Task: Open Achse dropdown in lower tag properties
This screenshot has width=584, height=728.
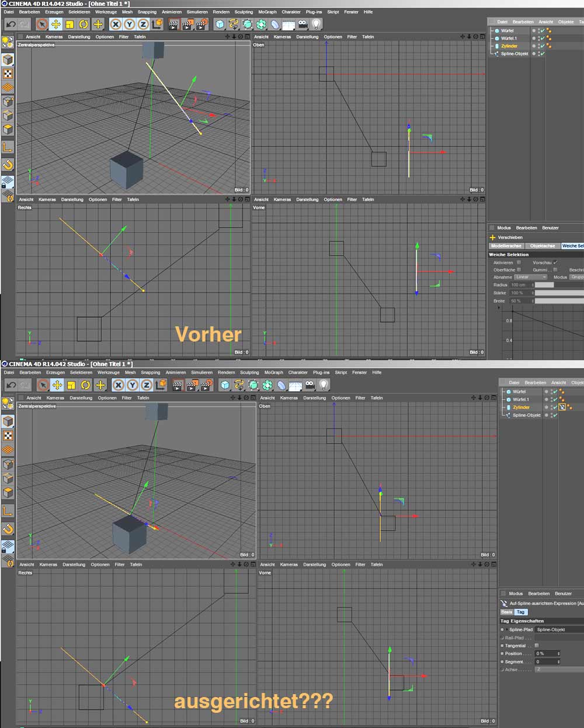Action: [559, 670]
